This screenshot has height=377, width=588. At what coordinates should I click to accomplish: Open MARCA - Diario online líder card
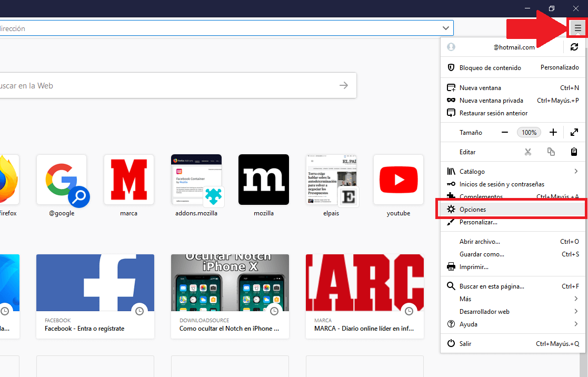coord(365,296)
